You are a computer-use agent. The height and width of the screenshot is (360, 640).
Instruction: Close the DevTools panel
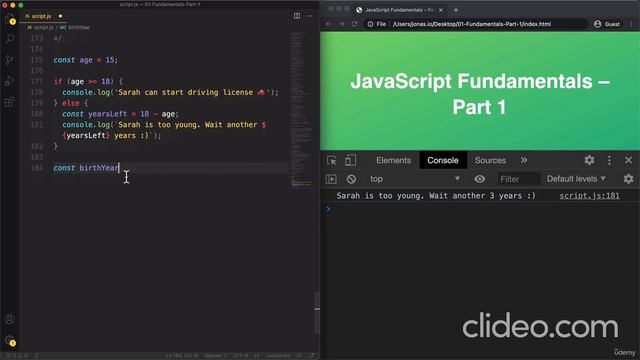pyautogui.click(x=629, y=160)
